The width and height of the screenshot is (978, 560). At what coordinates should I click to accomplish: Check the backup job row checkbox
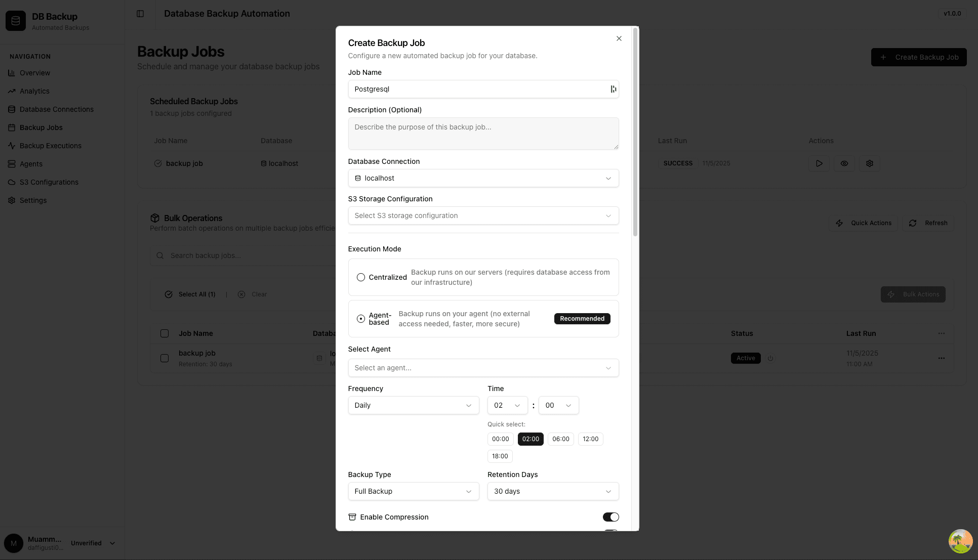(x=164, y=358)
